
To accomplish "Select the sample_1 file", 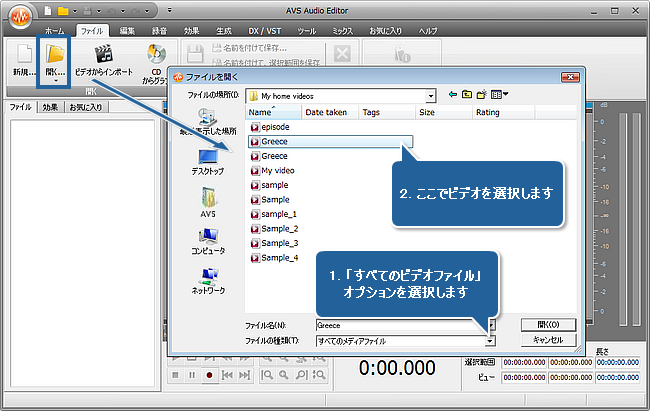I will 274,214.
